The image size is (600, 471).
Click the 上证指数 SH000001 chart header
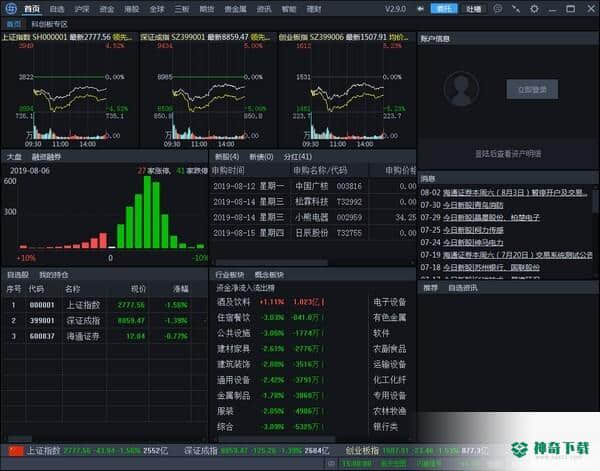(68, 37)
